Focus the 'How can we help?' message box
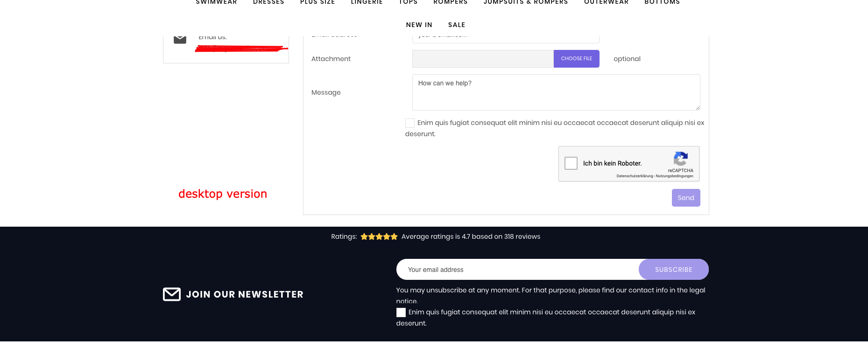 556,92
